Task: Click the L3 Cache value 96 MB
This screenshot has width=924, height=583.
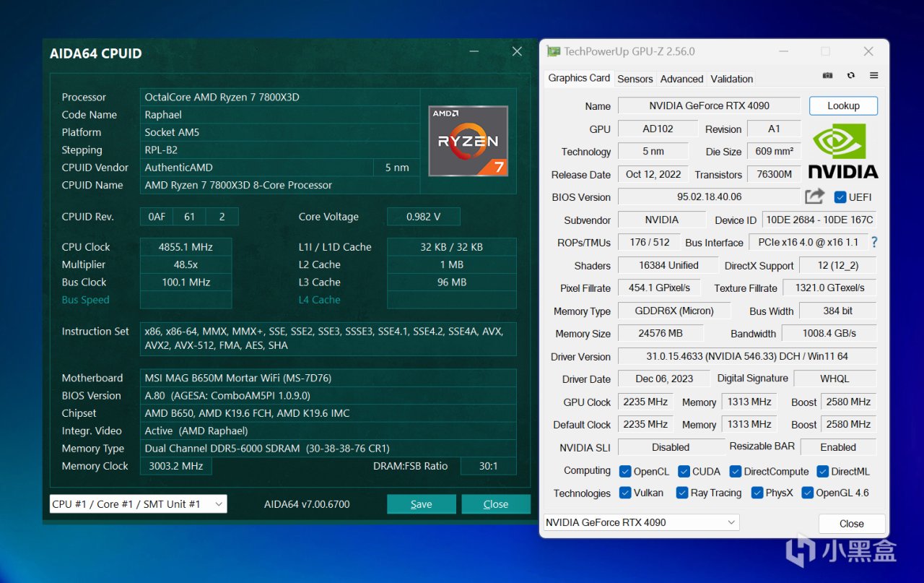Action: click(x=452, y=282)
